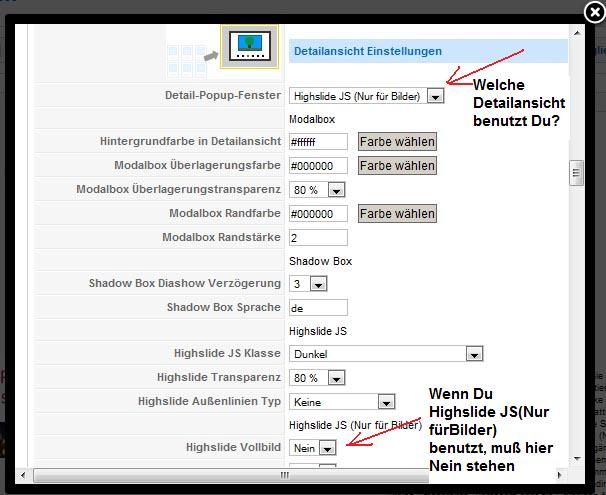Click the Shadow Box Sprache text field
This screenshot has width=606, height=495.
click(318, 307)
